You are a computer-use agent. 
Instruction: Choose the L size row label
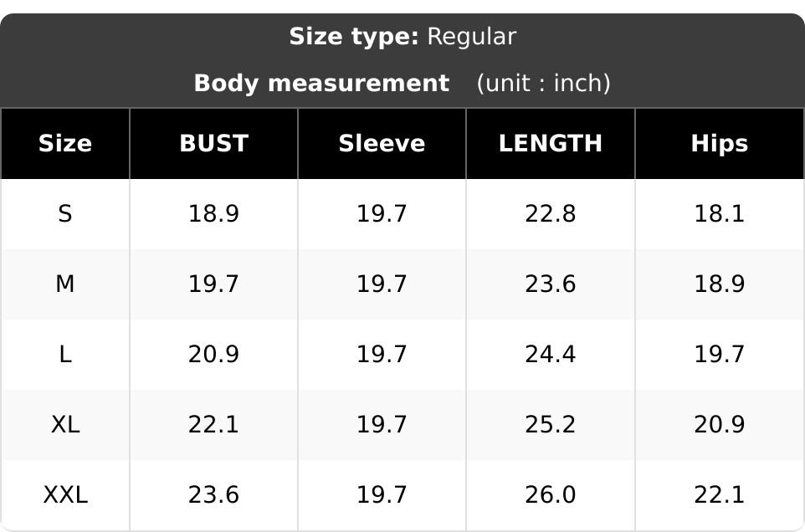[65, 354]
